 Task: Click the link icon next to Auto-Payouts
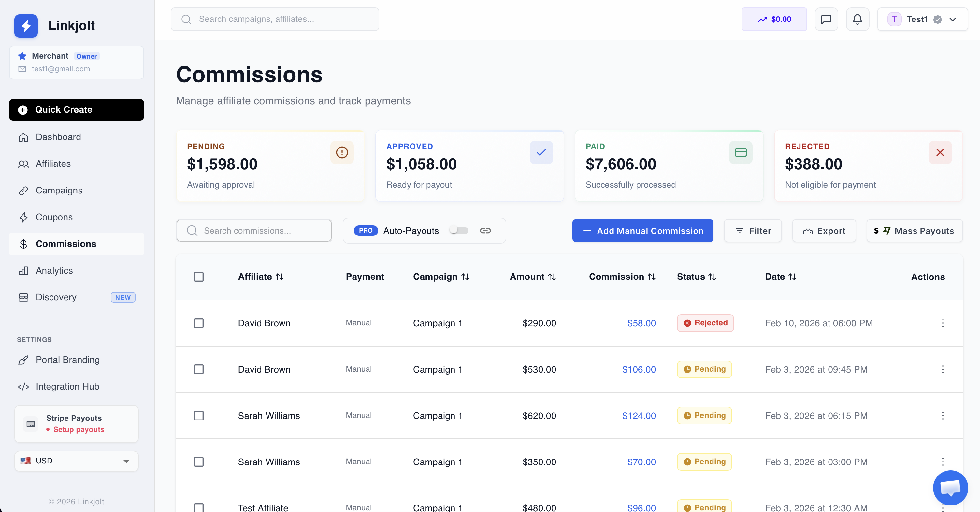(x=485, y=231)
